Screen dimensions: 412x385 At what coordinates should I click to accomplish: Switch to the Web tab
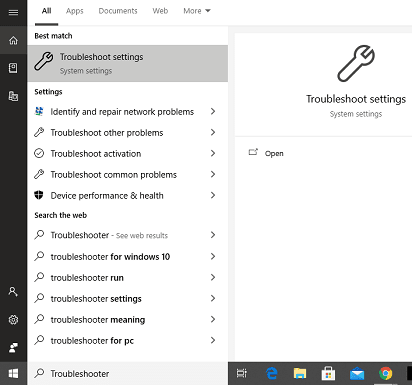pyautogui.click(x=160, y=11)
